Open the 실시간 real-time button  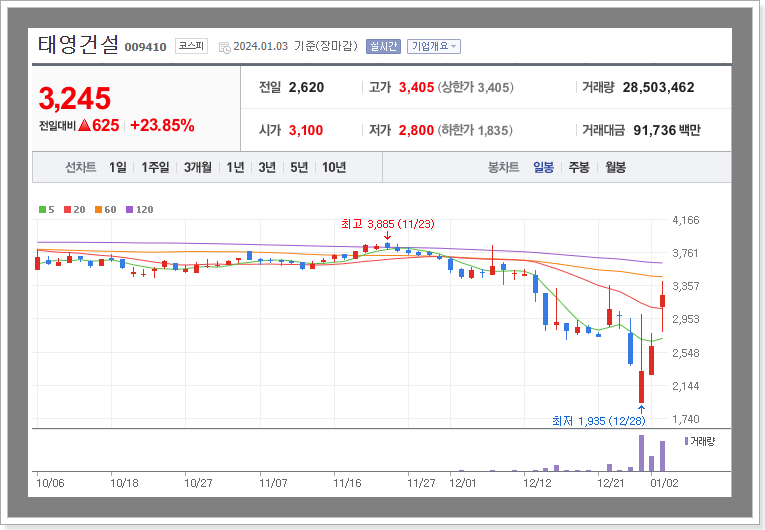point(383,46)
